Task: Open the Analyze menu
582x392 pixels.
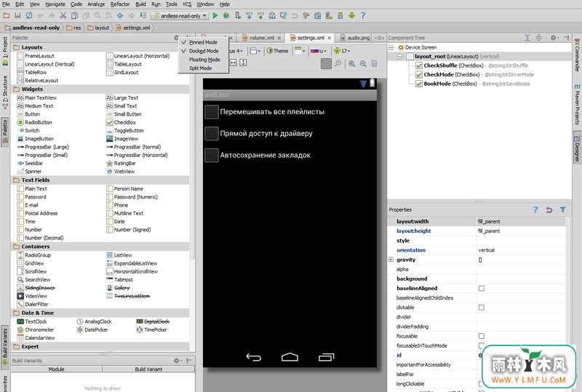Action: (96, 4)
